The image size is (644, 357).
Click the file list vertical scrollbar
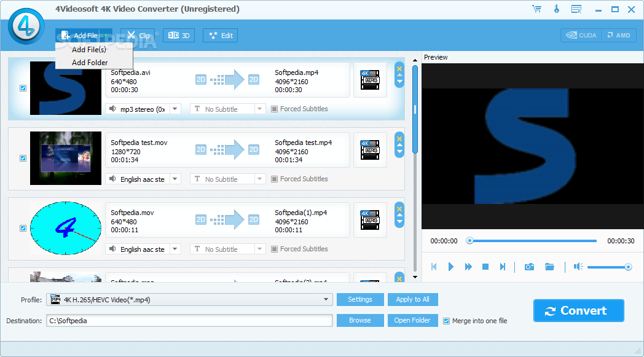click(415, 109)
